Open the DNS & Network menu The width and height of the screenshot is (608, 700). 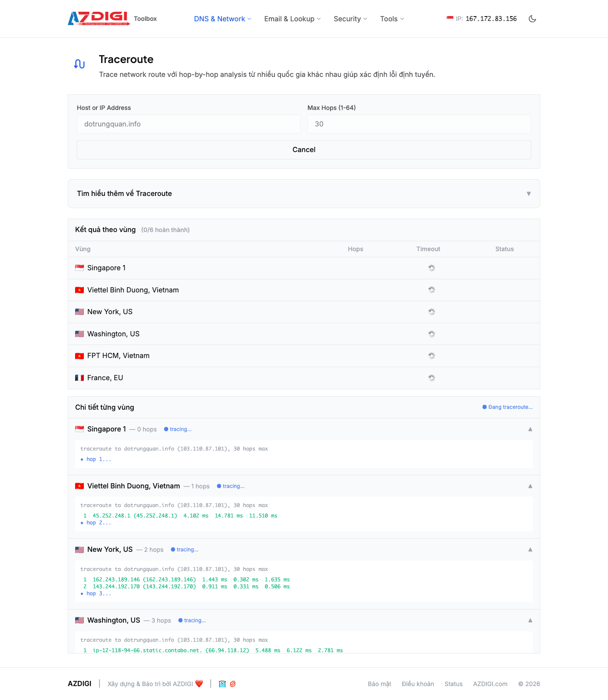222,19
